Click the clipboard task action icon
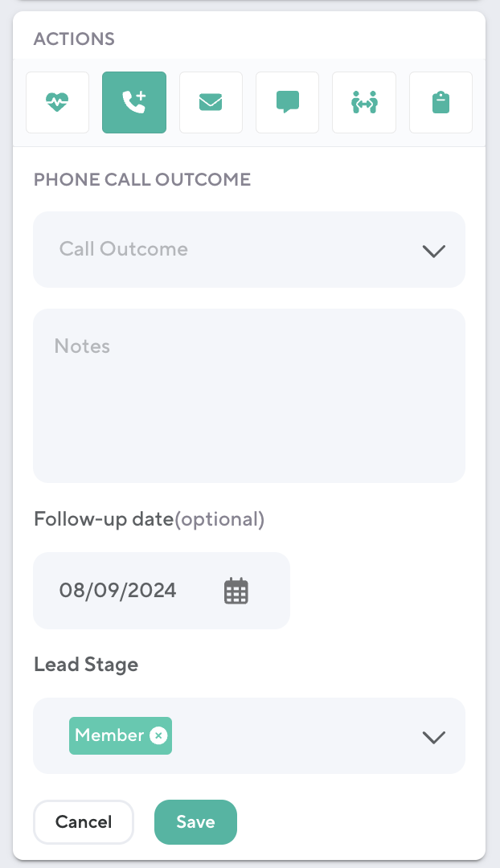The width and height of the screenshot is (500, 868). (441, 102)
